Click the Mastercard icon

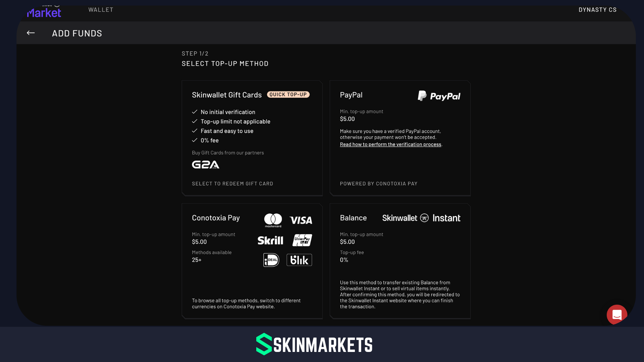273,220
